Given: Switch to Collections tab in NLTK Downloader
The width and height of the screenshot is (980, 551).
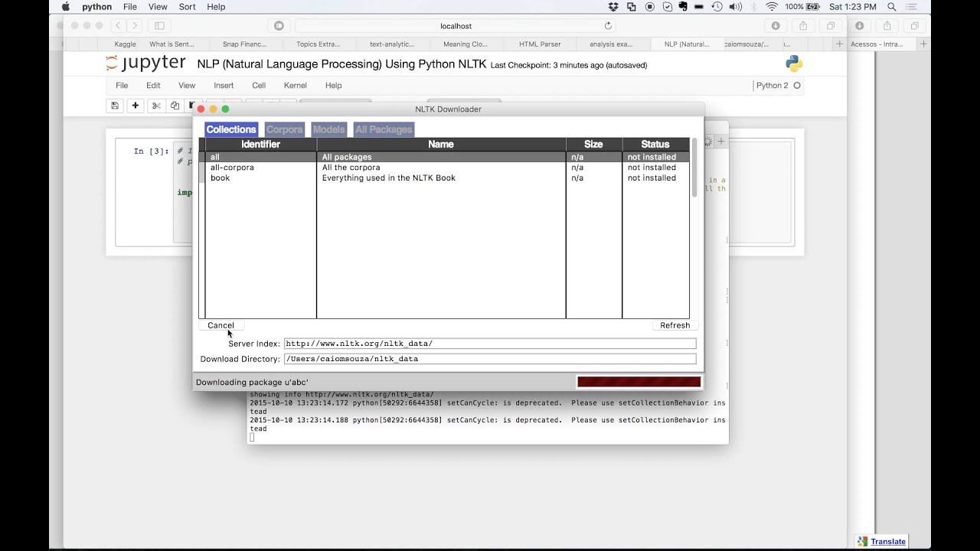Looking at the screenshot, I should tap(230, 129).
